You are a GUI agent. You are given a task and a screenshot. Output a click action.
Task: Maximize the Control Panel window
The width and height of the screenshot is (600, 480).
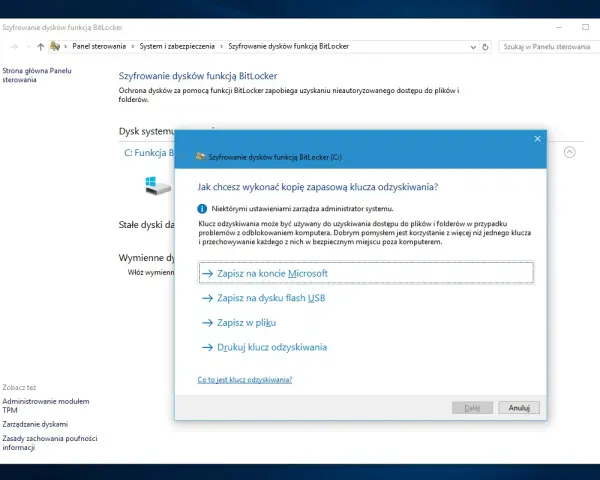pos(585,27)
